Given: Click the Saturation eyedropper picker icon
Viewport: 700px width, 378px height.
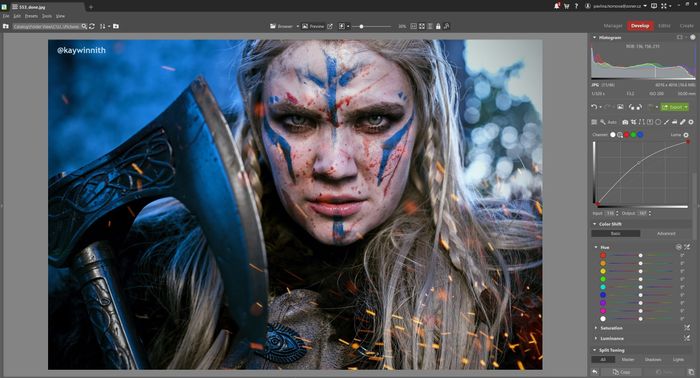Looking at the screenshot, I should pos(687,328).
